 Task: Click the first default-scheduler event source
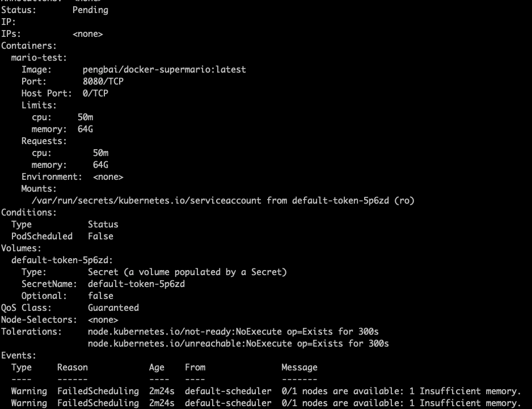[x=228, y=391]
